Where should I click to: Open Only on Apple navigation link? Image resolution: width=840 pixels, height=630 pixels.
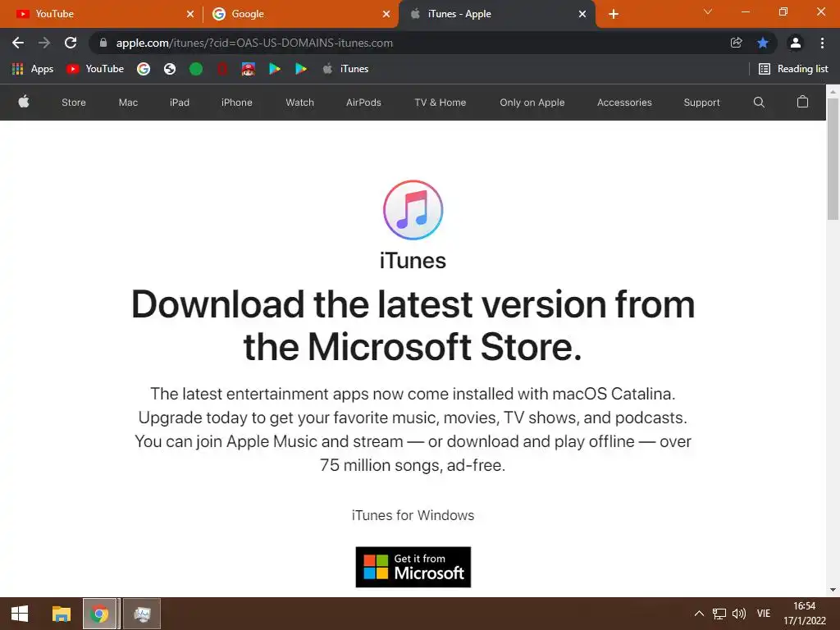(x=532, y=103)
